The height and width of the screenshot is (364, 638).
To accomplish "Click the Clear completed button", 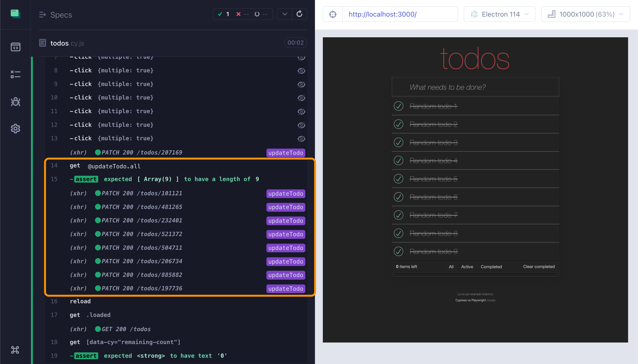I will tap(539, 267).
